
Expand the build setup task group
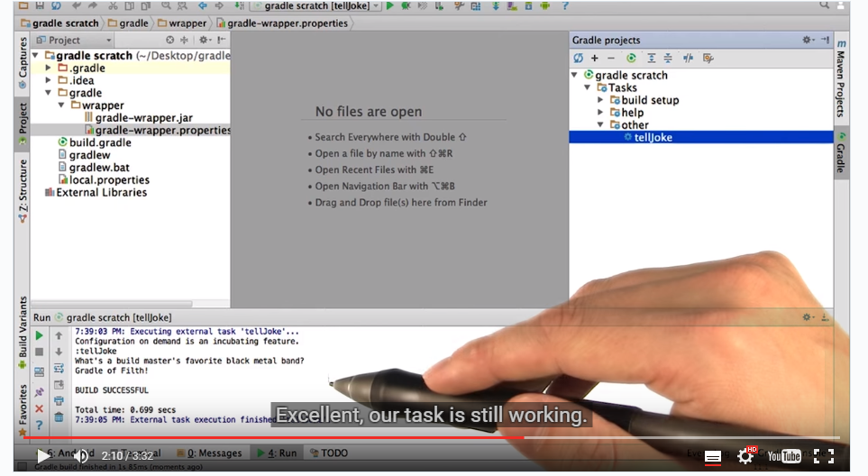(x=600, y=100)
